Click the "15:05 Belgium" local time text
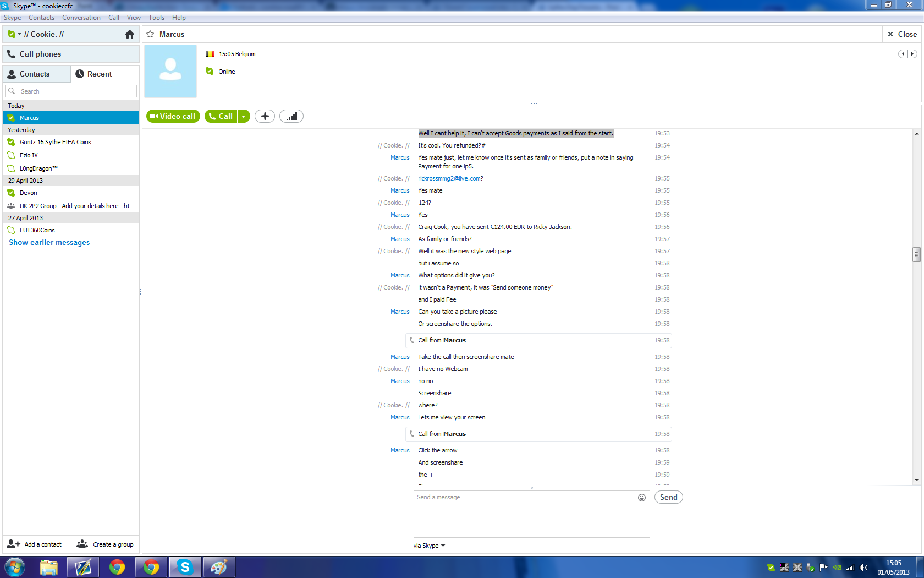This screenshot has height=578, width=924. pos(237,54)
